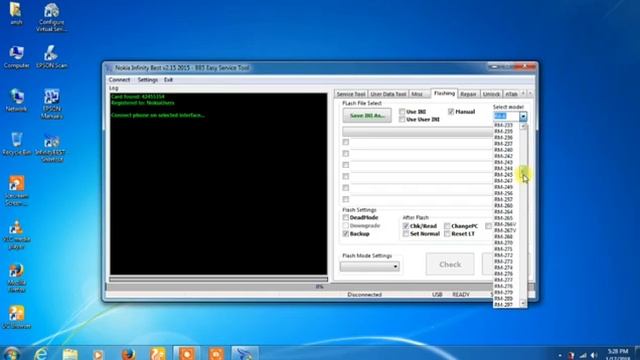This screenshot has height=360, width=640.
Task: Choose RM-256 from the model list
Action: [503, 193]
